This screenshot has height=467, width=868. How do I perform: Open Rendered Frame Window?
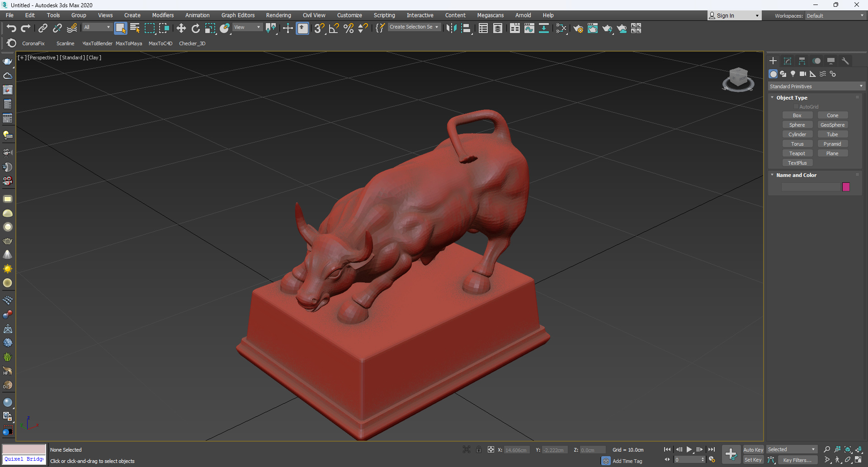click(x=593, y=29)
